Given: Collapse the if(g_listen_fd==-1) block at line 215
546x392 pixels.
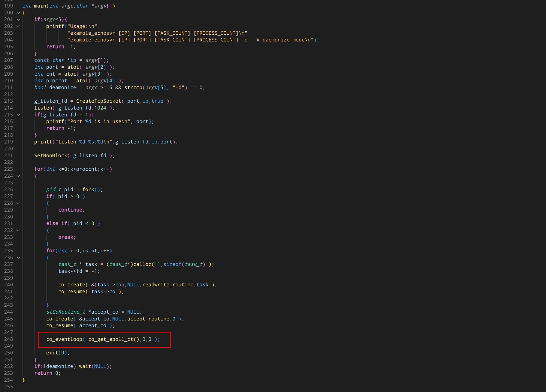Looking at the screenshot, I should pyautogui.click(x=18, y=115).
